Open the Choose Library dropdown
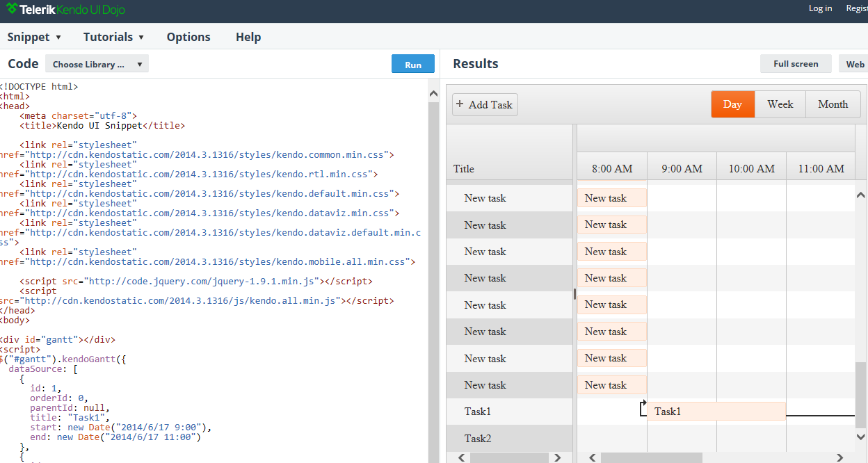 [97, 64]
